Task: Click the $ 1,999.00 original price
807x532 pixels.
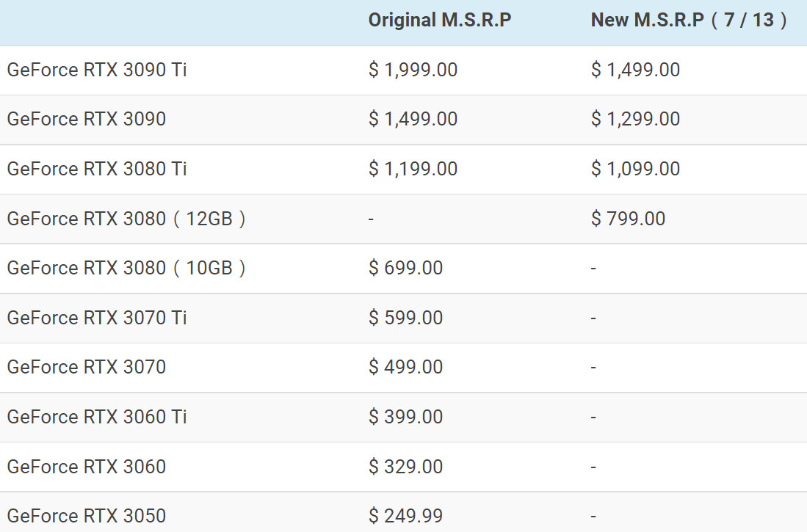Action: pos(413,70)
